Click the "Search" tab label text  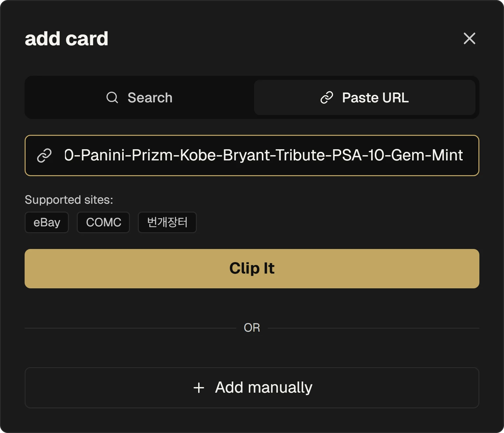[150, 98]
